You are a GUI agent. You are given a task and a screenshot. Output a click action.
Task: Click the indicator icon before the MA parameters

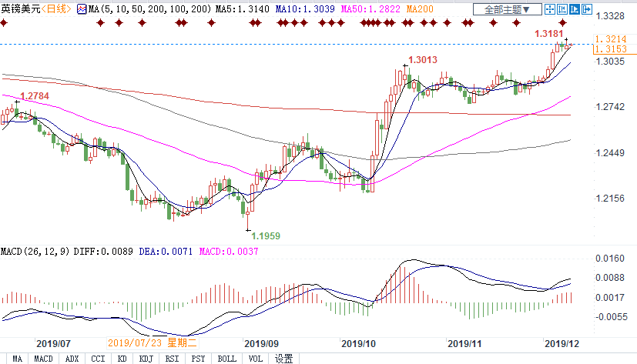coord(82,9)
